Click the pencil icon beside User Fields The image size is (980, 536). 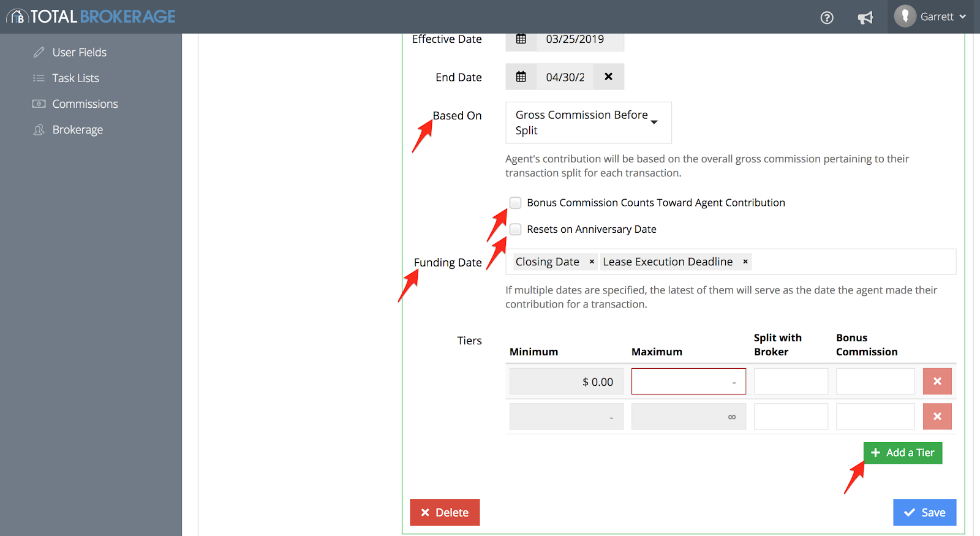(x=39, y=53)
